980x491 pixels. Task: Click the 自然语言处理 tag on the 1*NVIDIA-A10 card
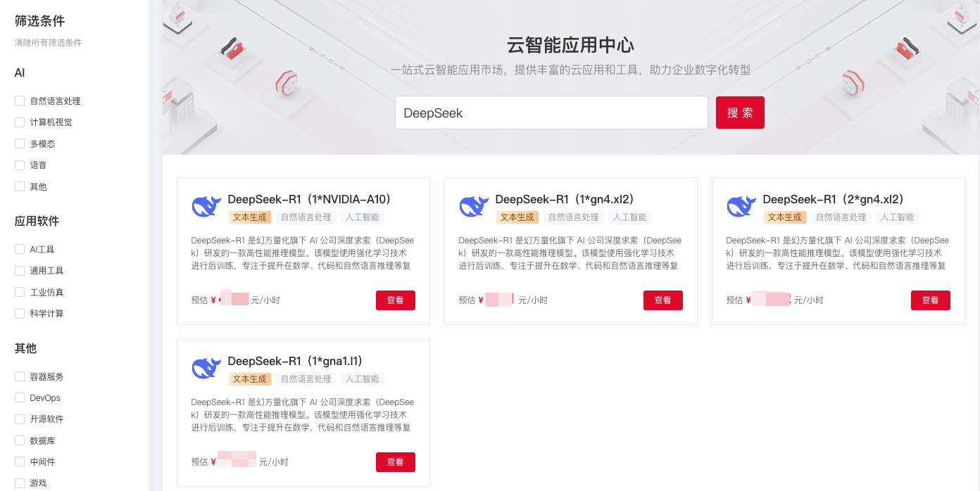pos(306,217)
